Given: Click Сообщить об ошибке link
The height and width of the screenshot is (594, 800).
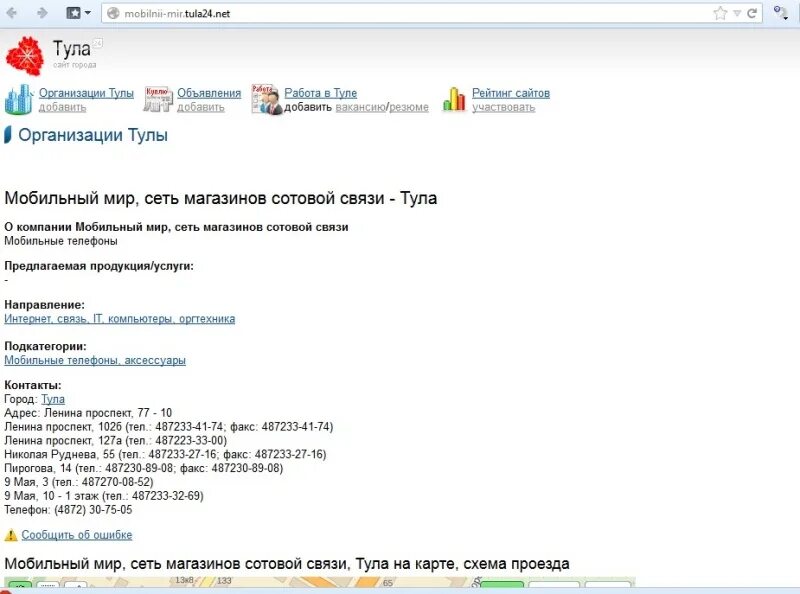Looking at the screenshot, I should pyautogui.click(x=77, y=535).
